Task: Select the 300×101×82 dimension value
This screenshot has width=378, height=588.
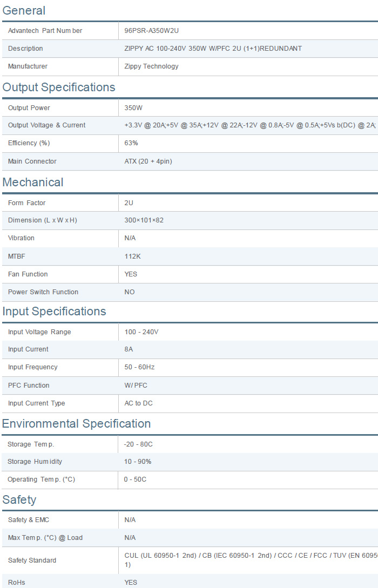Action: (144, 220)
